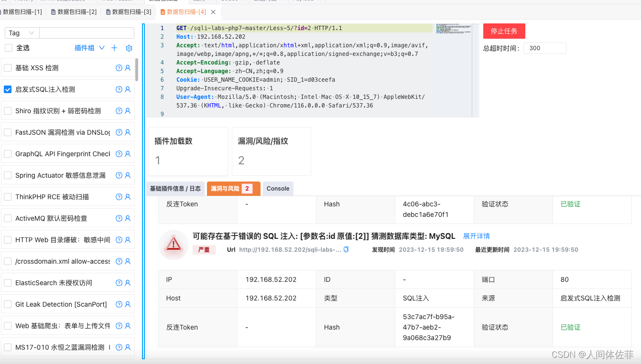Open author icon for 启发式SQL注入检测 plugin
The width and height of the screenshot is (641, 364).
pos(128,89)
